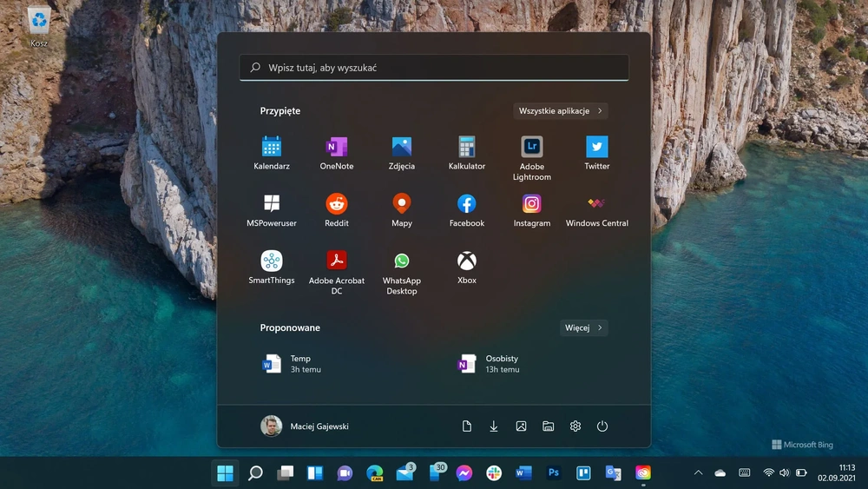
Task: Click the Start button on taskbar
Action: tap(226, 473)
